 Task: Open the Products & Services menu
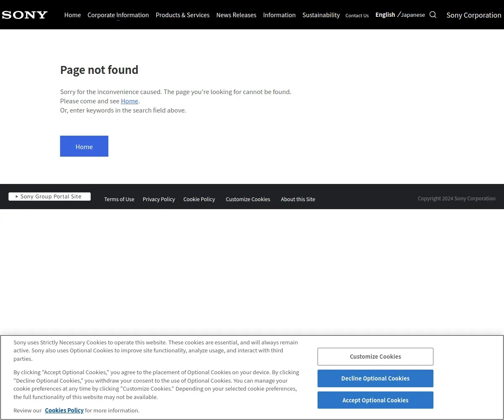183,15
